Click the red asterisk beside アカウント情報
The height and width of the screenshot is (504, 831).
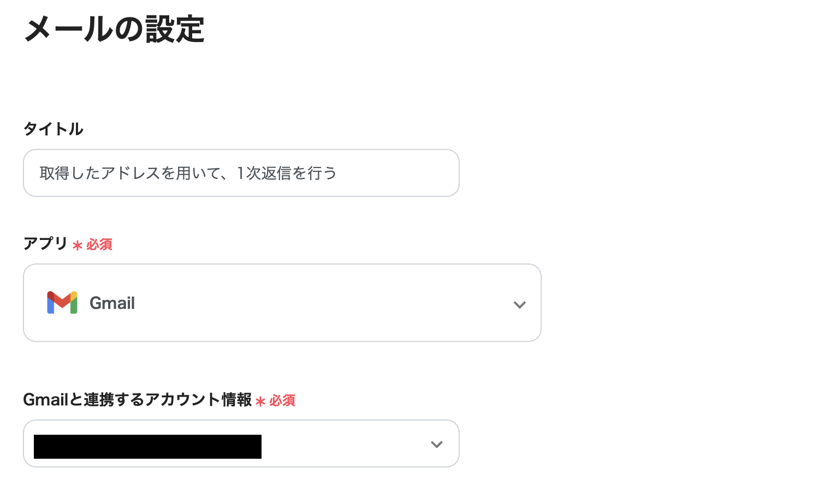[261, 402]
